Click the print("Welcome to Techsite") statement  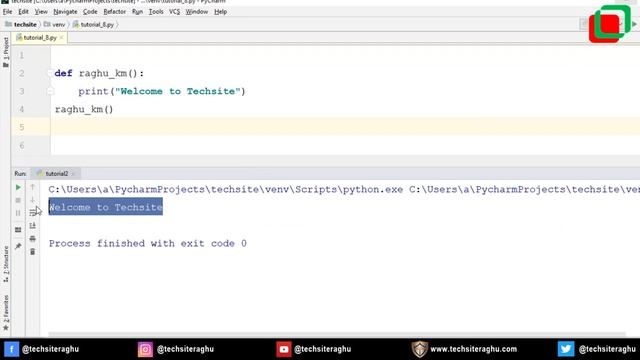pos(162,91)
